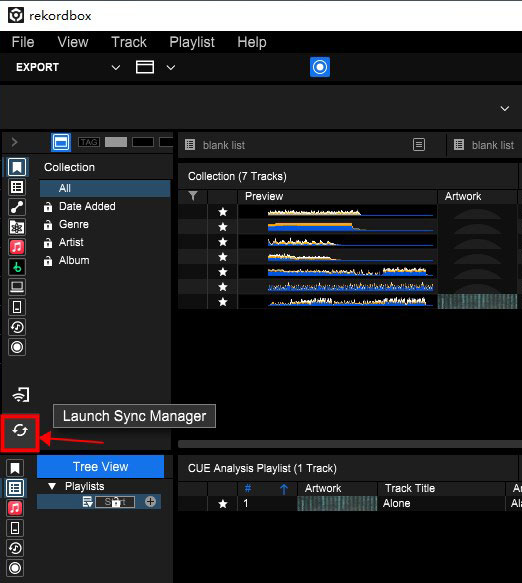The width and height of the screenshot is (522, 583).
Task: Switch to the Tree View tab
Action: (100, 466)
